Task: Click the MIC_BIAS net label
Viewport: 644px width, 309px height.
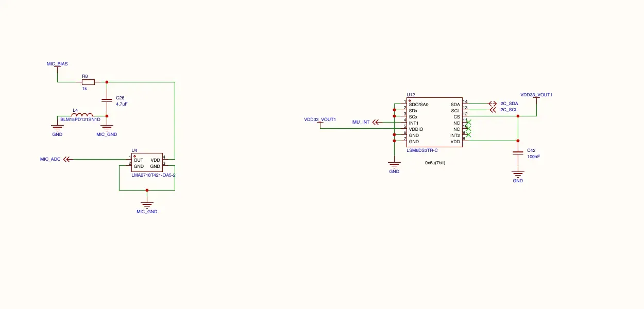Action: (x=57, y=64)
